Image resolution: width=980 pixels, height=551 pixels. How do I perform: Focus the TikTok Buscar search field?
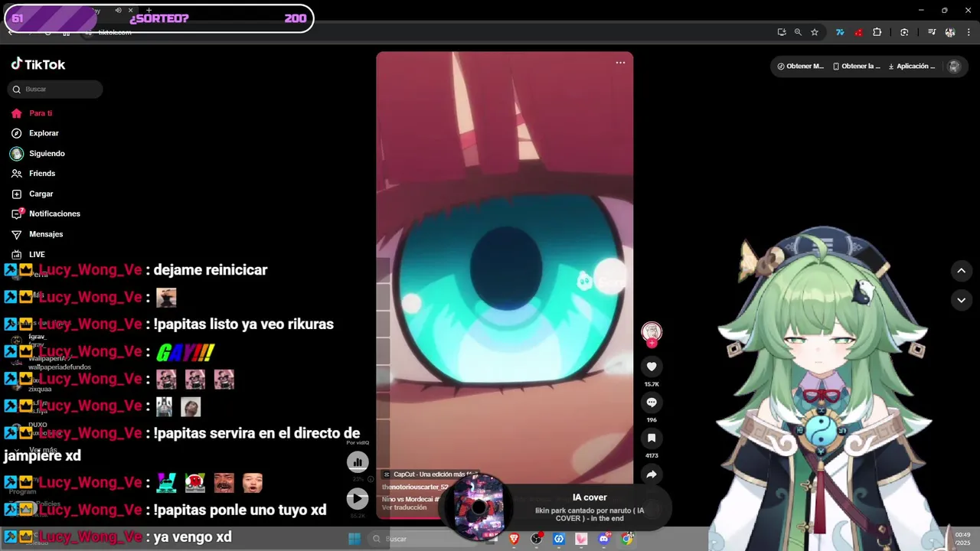(55, 90)
